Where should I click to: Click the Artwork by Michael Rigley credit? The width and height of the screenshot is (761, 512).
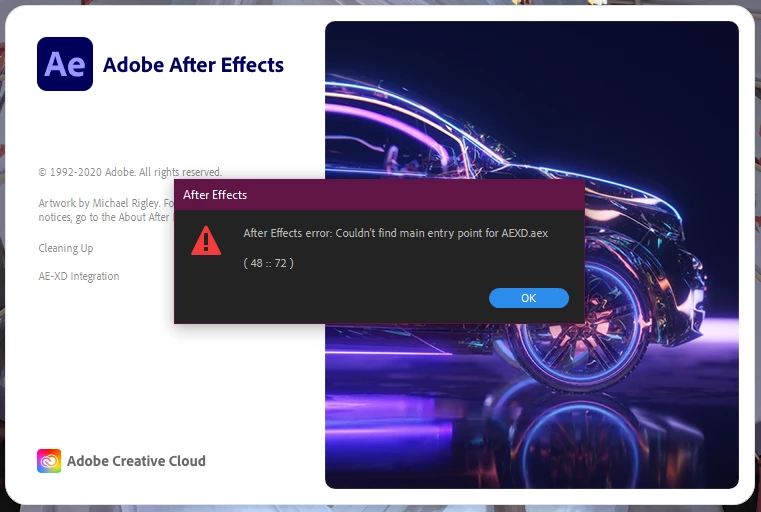(106, 203)
